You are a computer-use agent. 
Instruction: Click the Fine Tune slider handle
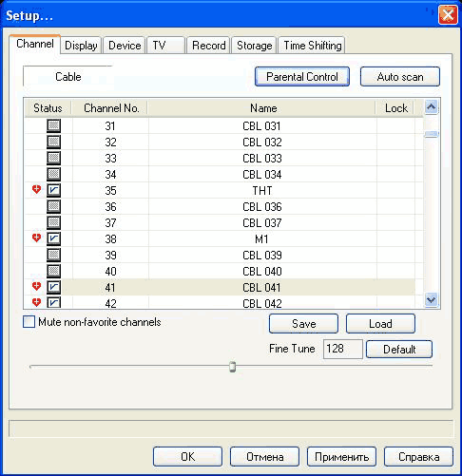coord(233,367)
